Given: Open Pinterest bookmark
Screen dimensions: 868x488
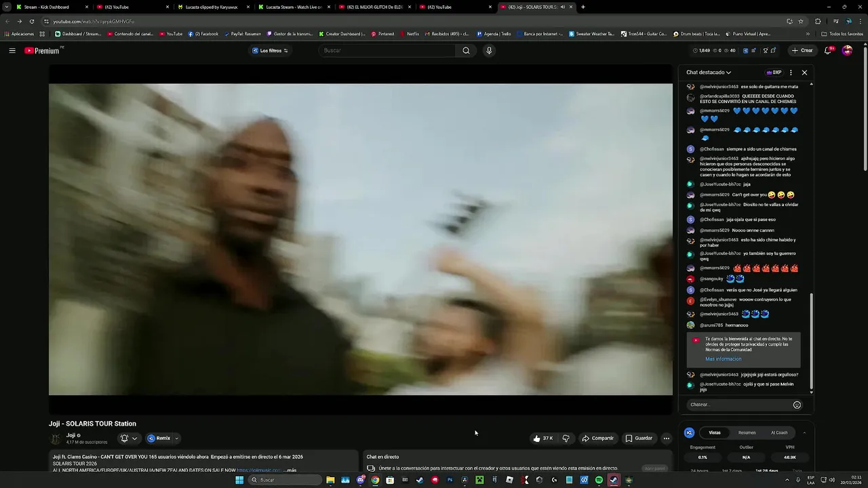Looking at the screenshot, I should pyautogui.click(x=382, y=34).
